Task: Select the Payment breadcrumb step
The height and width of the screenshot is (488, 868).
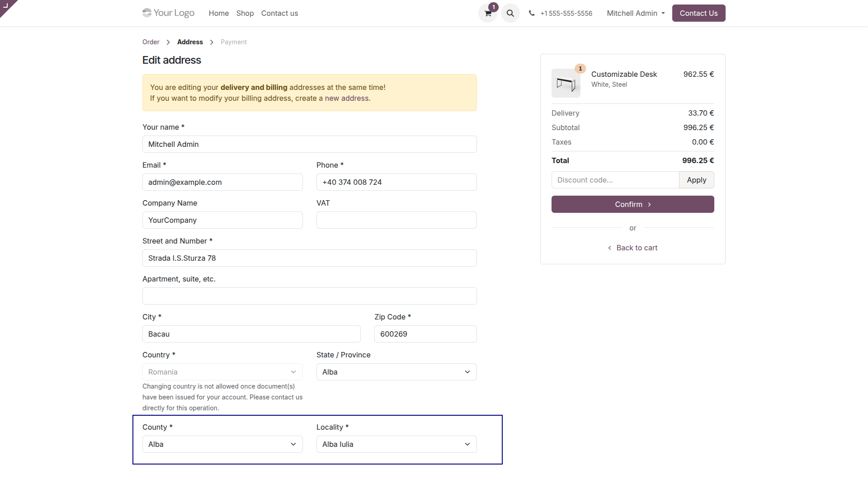Action: tap(234, 42)
